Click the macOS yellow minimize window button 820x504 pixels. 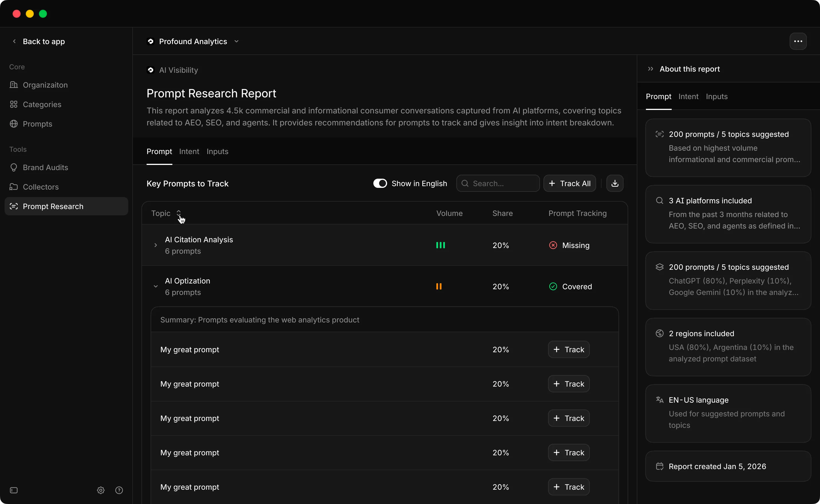click(30, 14)
